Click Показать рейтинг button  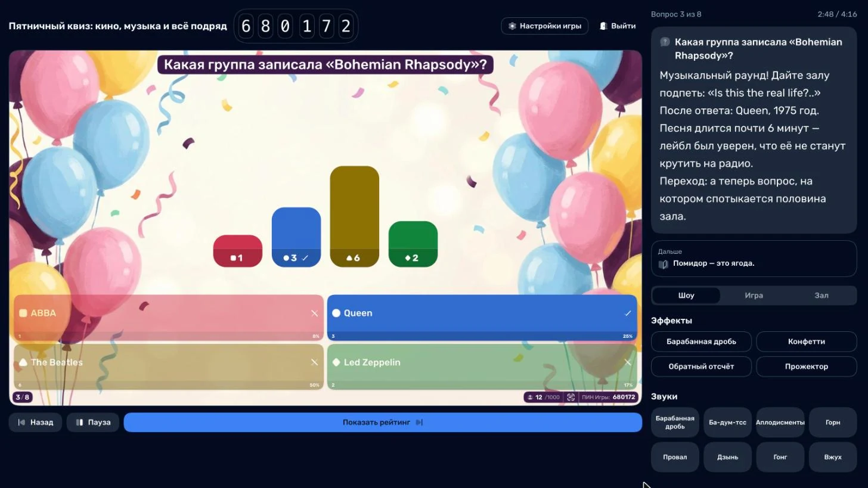click(383, 422)
